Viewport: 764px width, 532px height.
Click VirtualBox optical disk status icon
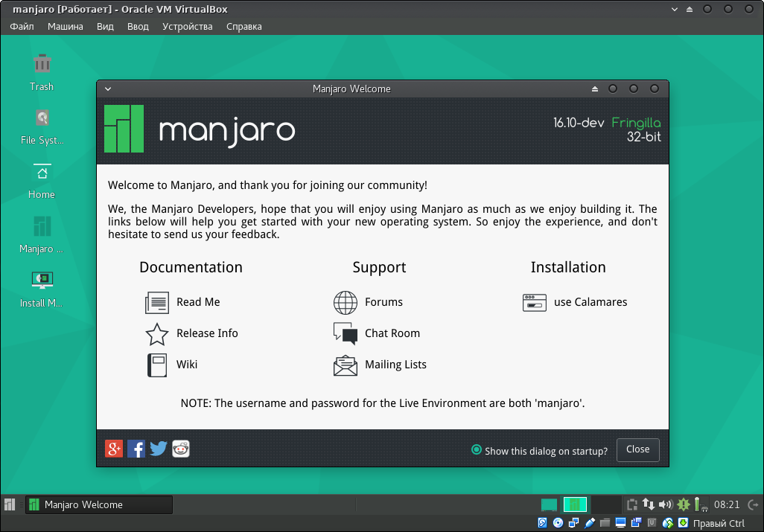pos(558,523)
